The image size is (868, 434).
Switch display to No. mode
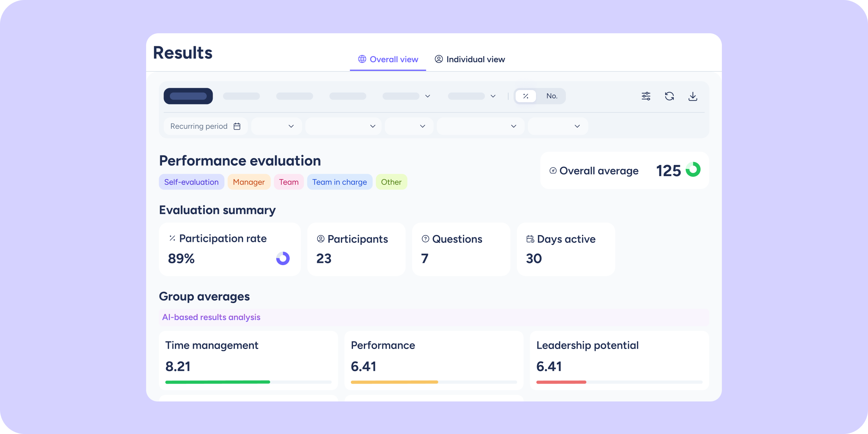coord(552,96)
